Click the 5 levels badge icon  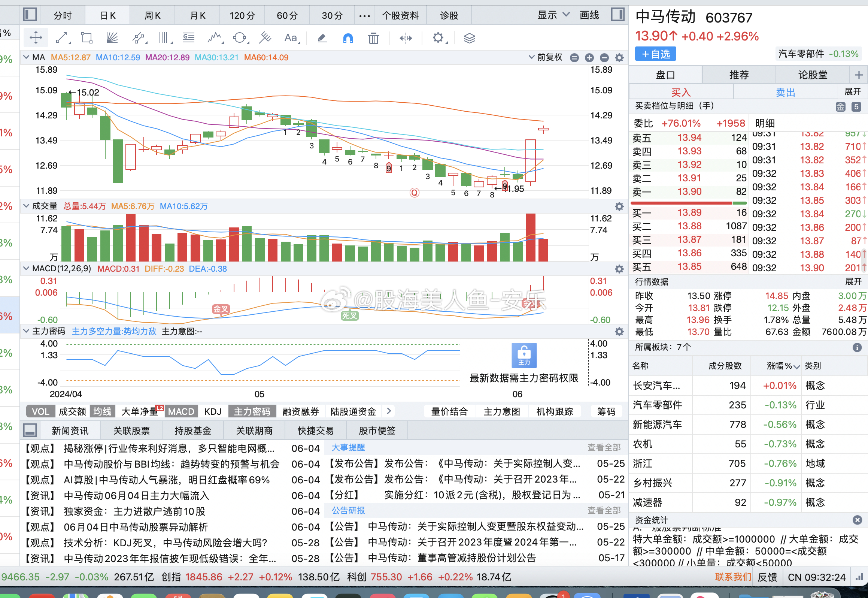[856, 107]
